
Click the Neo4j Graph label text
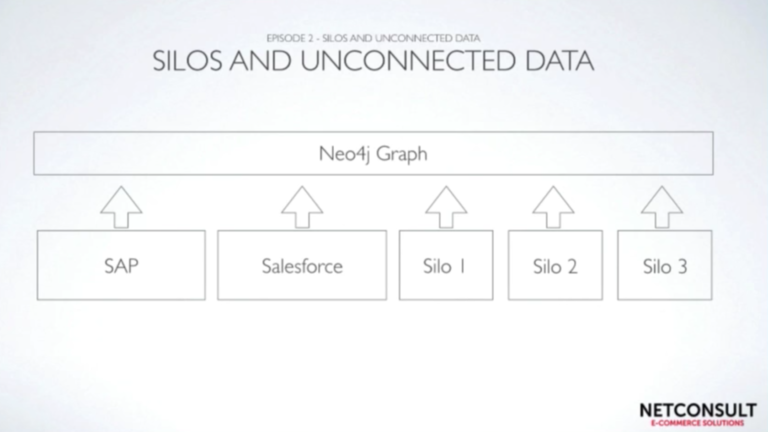tap(373, 154)
